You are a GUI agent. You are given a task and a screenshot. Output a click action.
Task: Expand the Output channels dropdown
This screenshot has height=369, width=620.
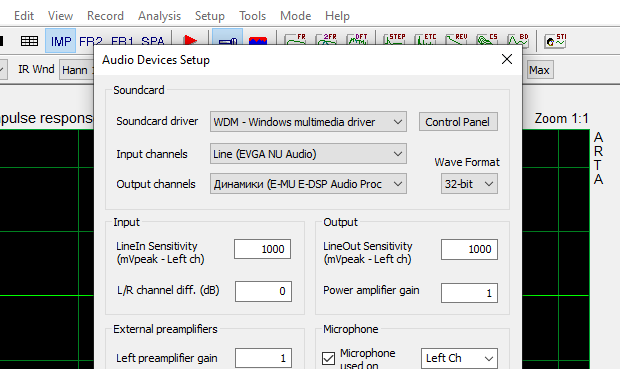point(308,184)
